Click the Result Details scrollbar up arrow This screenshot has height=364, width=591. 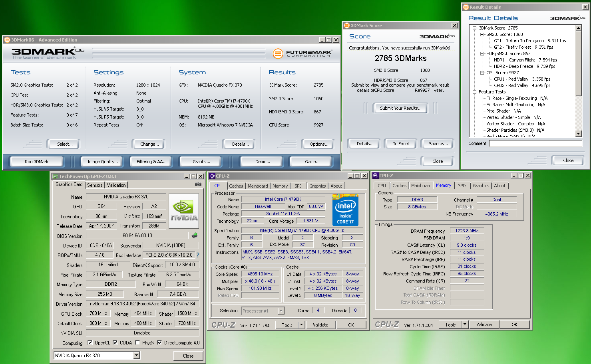tap(578, 28)
